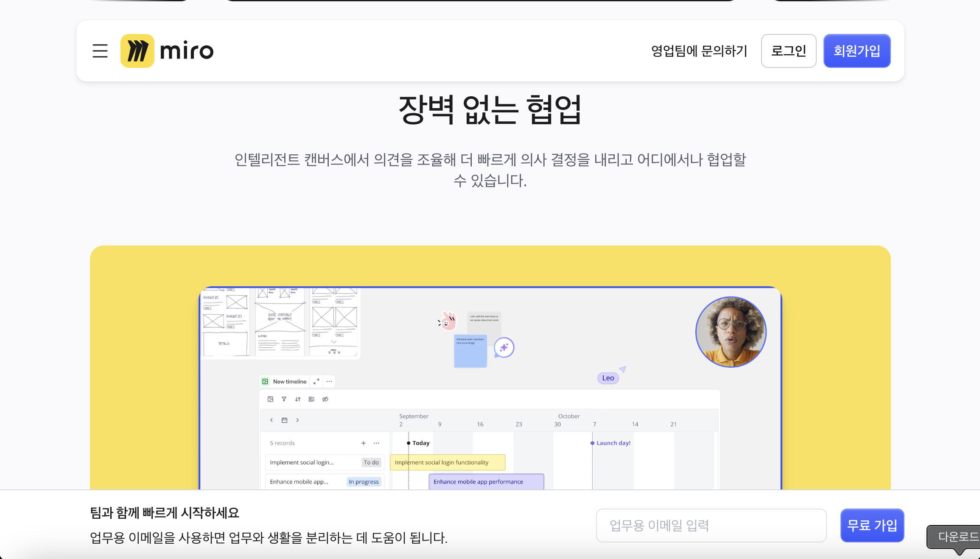
Task: Click the Launch day! milestone marker
Action: (x=610, y=443)
